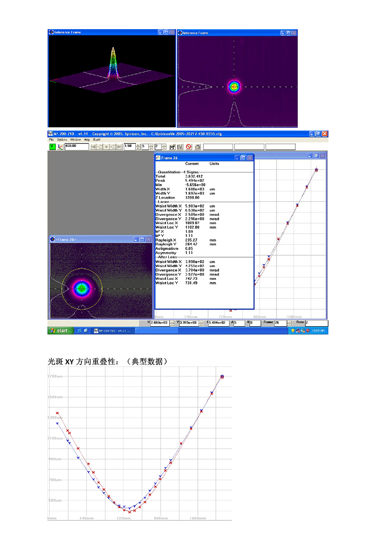Adjust the spinner next to 1.50 field
This screenshot has height=555, width=392.
point(138,147)
